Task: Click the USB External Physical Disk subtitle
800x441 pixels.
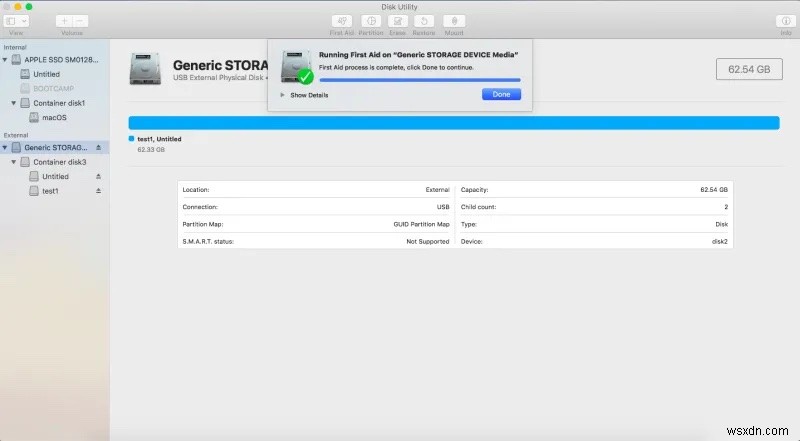Action: point(218,78)
